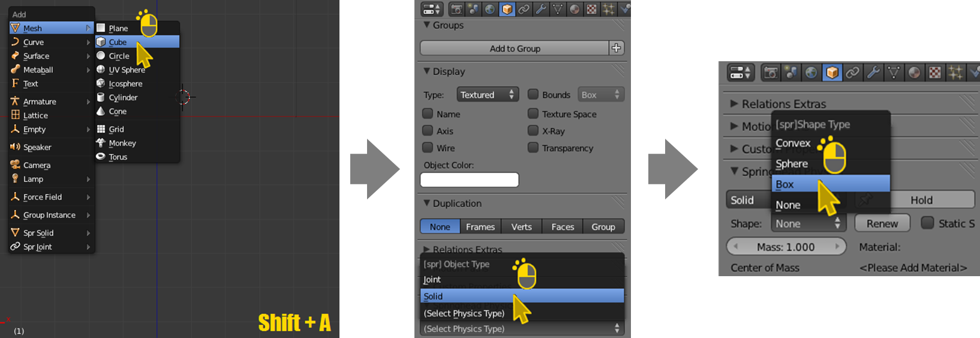Enable the X-Ray checkbox
980x338 pixels.
pyautogui.click(x=533, y=130)
